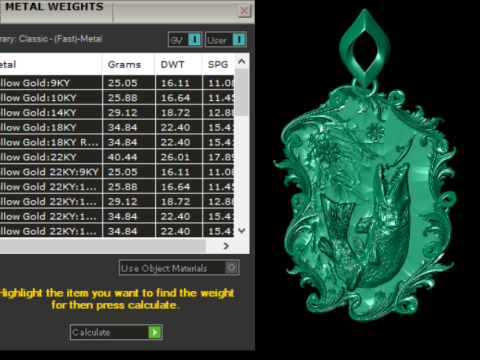This screenshot has height=360, width=480.
Task: Toggle the User library switch
Action: (226, 40)
